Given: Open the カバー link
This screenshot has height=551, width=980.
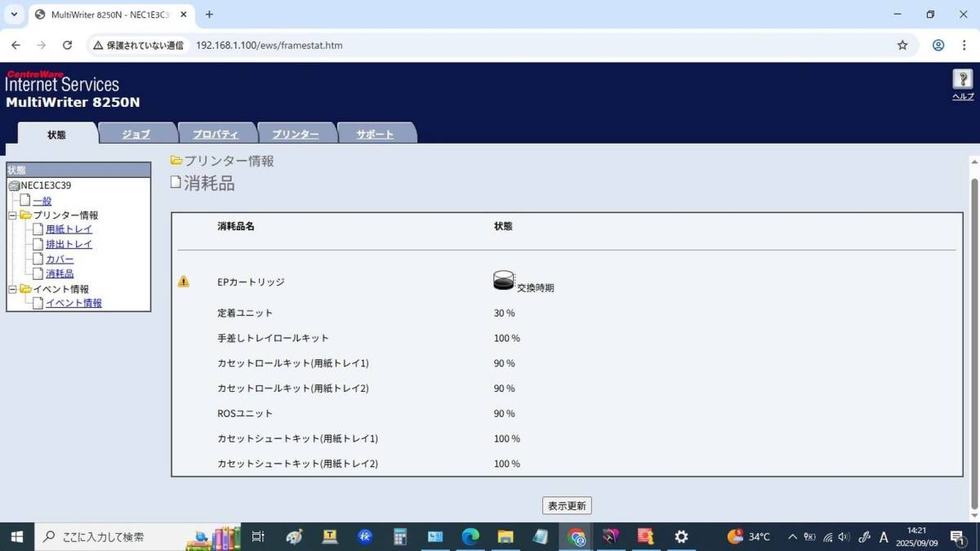Looking at the screenshot, I should [60, 259].
